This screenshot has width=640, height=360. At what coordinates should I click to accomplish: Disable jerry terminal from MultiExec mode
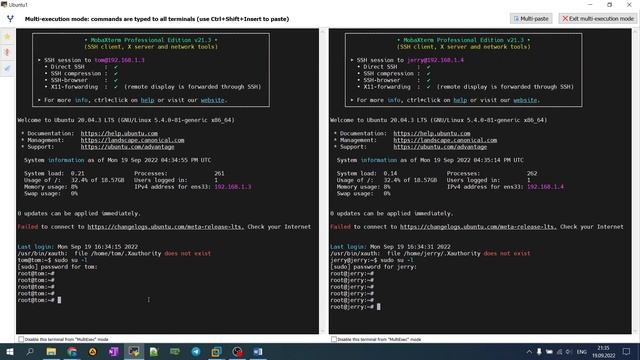333,339
